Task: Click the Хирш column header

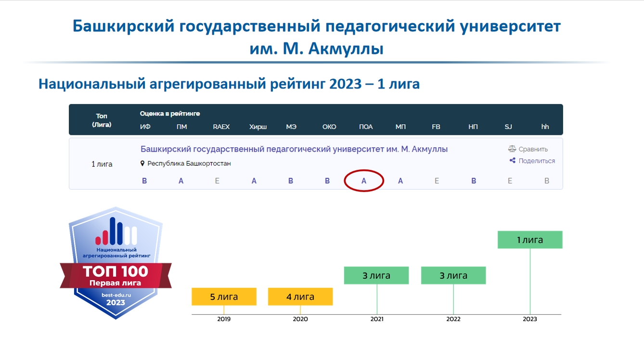Action: pyautogui.click(x=258, y=127)
